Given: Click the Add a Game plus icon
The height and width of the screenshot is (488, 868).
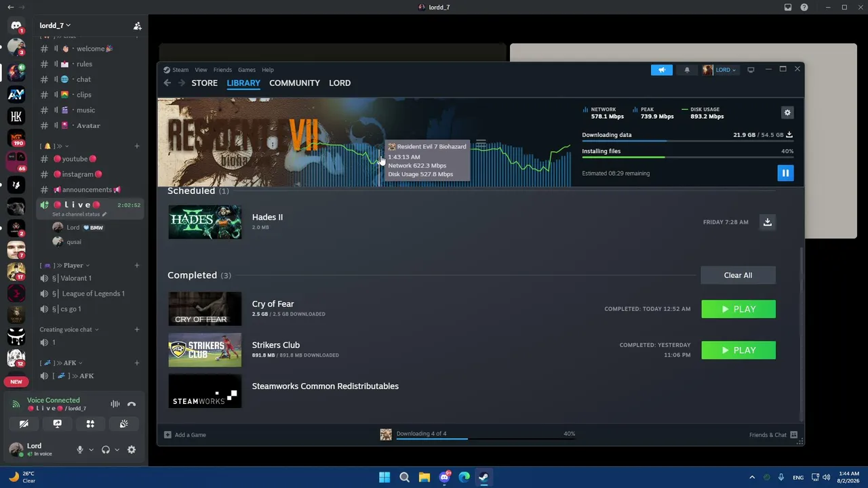Looking at the screenshot, I should click(x=167, y=434).
